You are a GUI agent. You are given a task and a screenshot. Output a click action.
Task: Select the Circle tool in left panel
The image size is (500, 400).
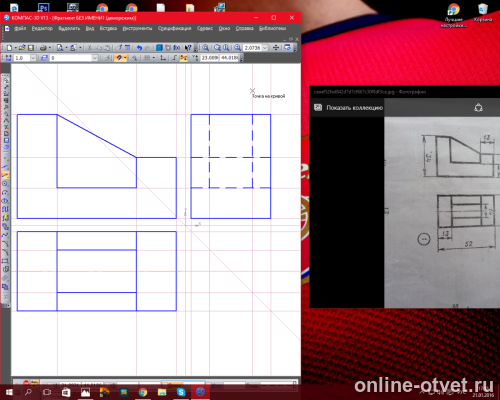coord(5,184)
